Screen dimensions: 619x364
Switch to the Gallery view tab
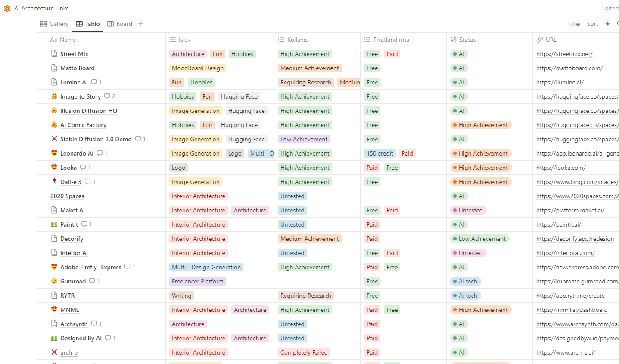coord(54,24)
